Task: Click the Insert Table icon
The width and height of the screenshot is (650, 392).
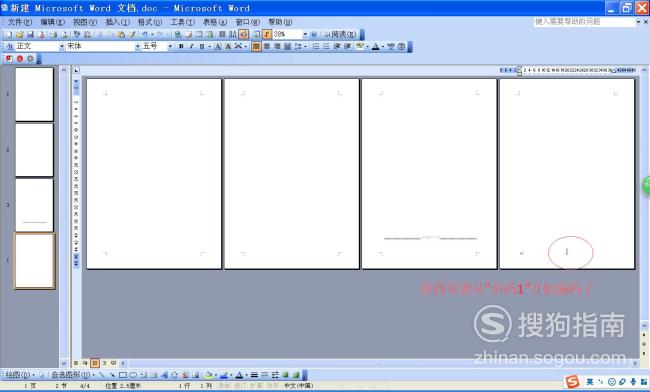Action: coord(199,34)
